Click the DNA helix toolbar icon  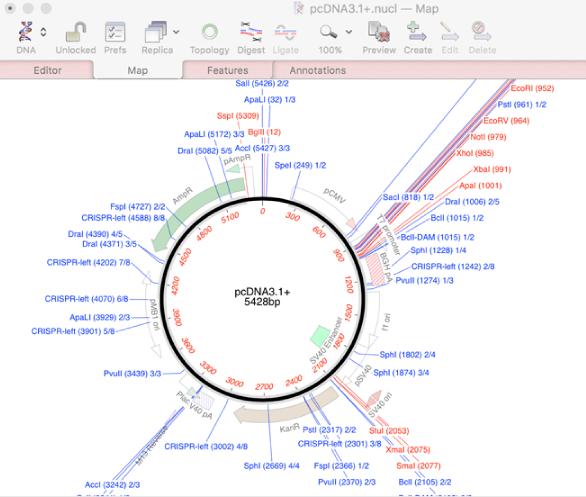point(25,31)
